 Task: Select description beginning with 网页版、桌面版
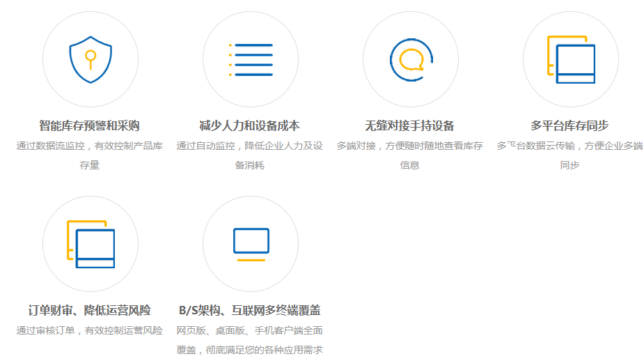pyautogui.click(x=250, y=340)
